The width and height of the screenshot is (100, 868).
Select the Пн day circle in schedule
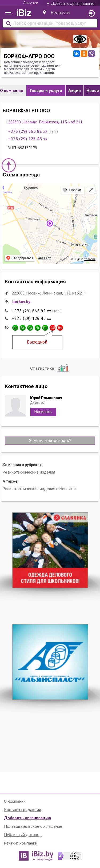(x=15, y=328)
